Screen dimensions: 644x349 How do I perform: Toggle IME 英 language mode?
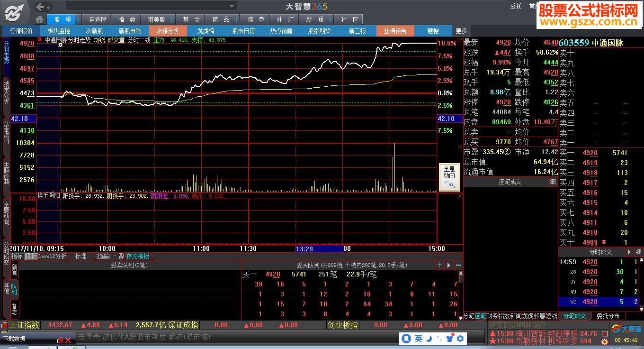(x=419, y=338)
